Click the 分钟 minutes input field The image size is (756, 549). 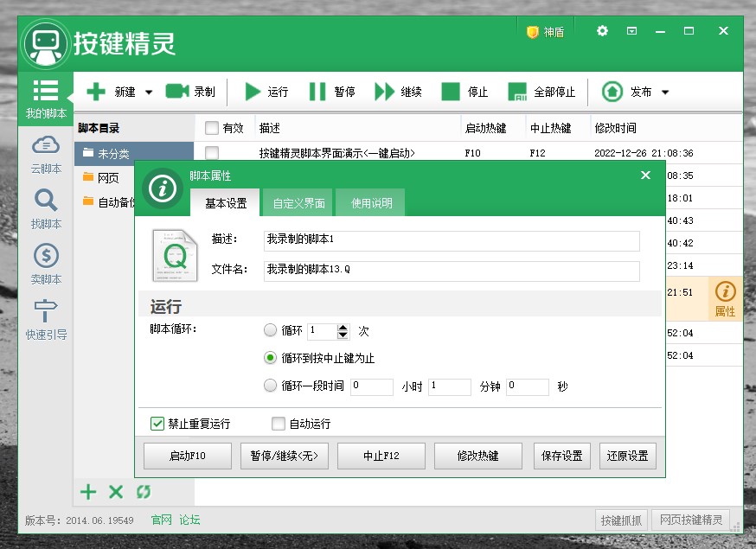click(x=449, y=387)
